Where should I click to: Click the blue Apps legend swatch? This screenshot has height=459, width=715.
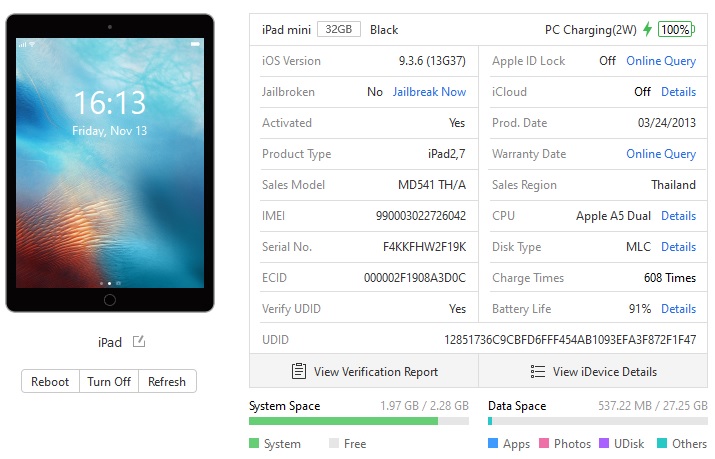[492, 443]
